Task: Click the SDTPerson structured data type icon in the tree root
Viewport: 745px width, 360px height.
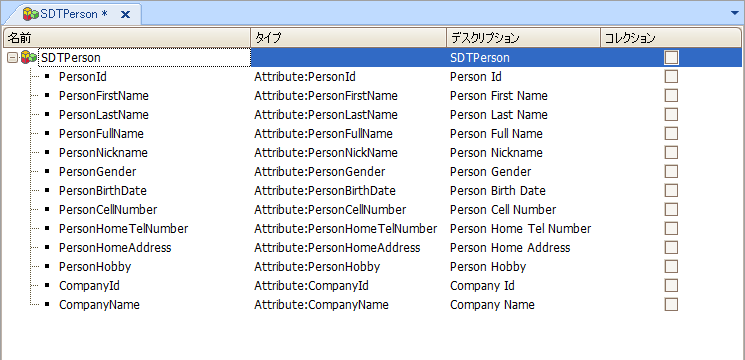Action: (x=29, y=58)
